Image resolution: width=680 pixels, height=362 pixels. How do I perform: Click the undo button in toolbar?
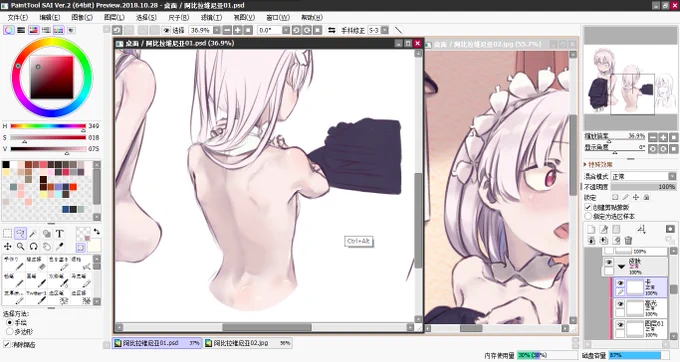[x=117, y=30]
